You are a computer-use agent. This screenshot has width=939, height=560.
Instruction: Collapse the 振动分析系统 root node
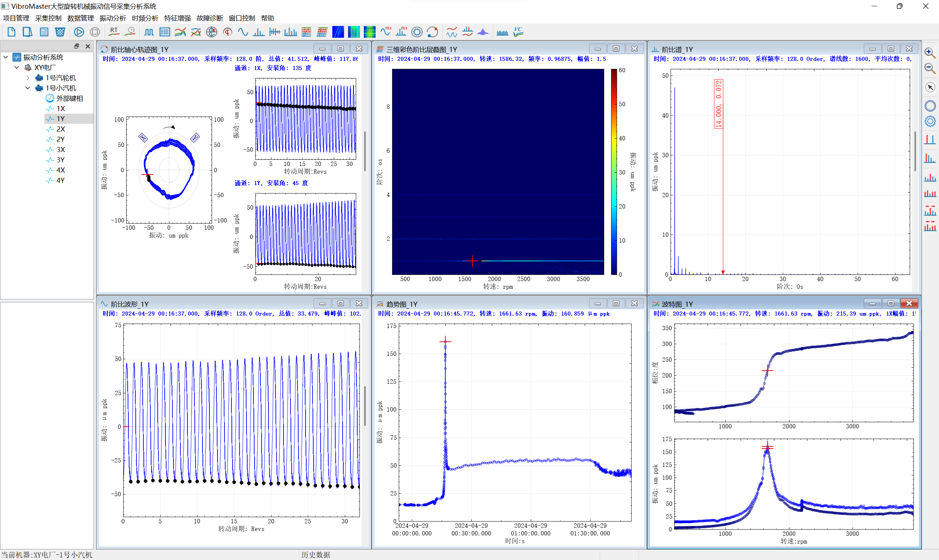6,58
